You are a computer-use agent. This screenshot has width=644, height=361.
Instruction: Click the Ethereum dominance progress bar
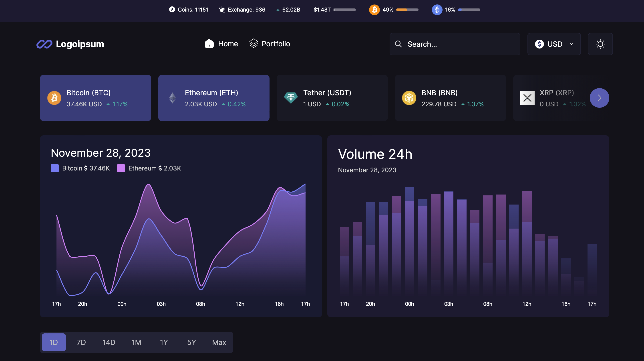pos(469,10)
